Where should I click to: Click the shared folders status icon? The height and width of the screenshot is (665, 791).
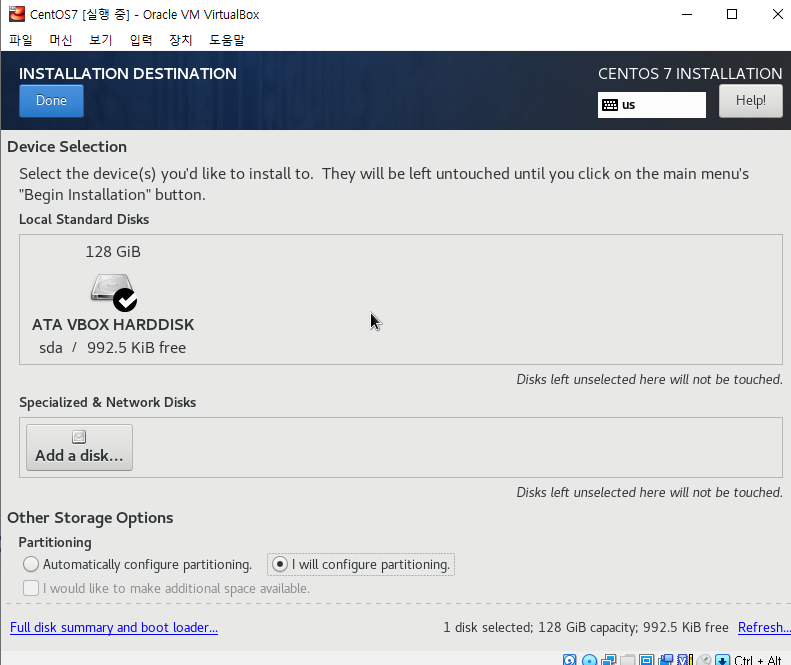pyautogui.click(x=628, y=660)
